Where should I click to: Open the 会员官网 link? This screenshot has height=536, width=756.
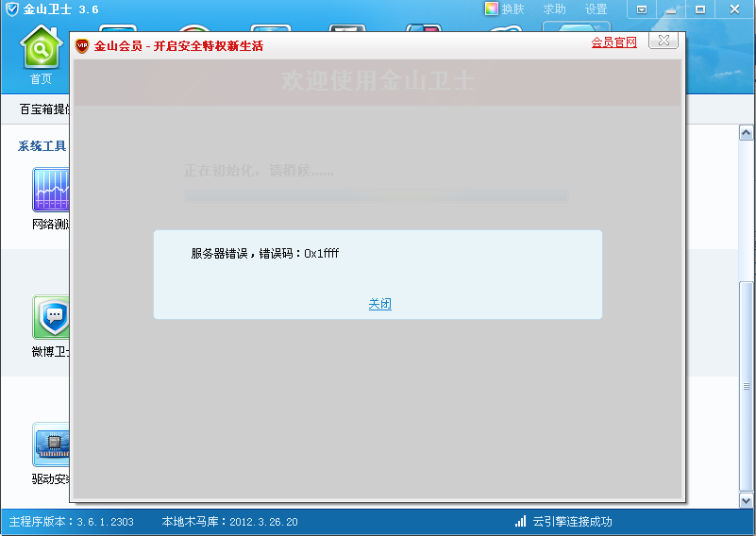613,42
